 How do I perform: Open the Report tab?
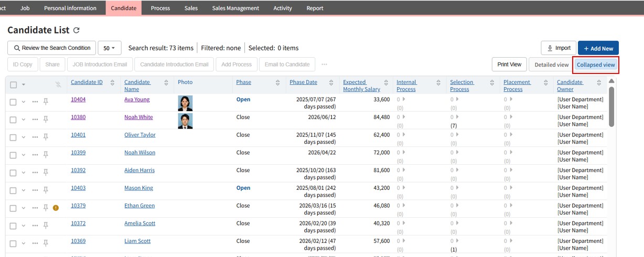315,8
